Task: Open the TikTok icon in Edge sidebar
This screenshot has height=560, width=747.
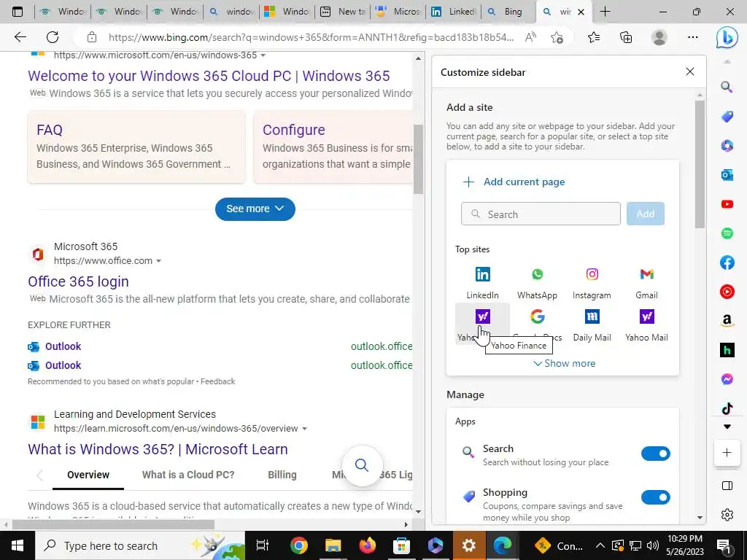Action: [x=727, y=408]
